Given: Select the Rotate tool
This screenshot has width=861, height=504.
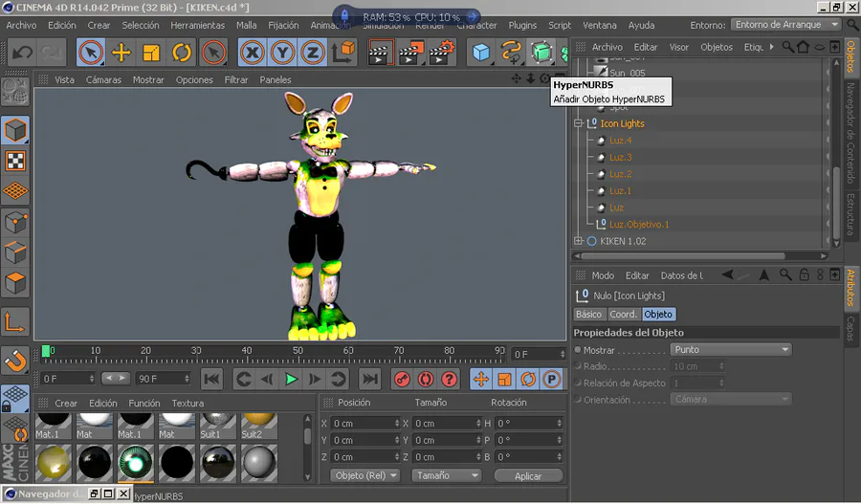Looking at the screenshot, I should 181,53.
